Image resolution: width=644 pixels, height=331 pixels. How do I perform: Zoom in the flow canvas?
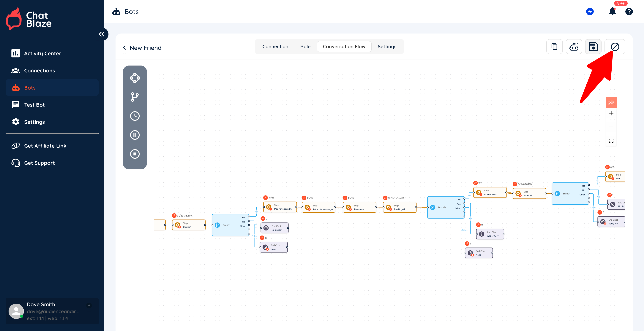[611, 113]
